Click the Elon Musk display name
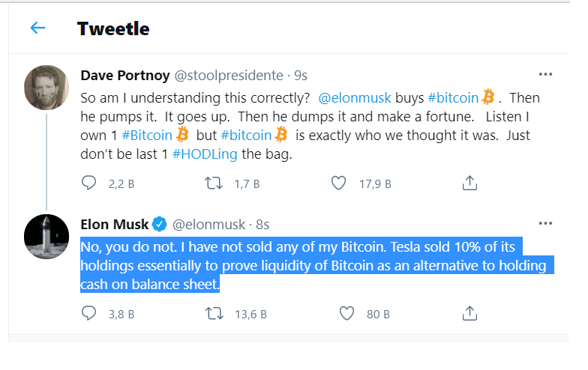The height and width of the screenshot is (370, 588). pos(114,224)
